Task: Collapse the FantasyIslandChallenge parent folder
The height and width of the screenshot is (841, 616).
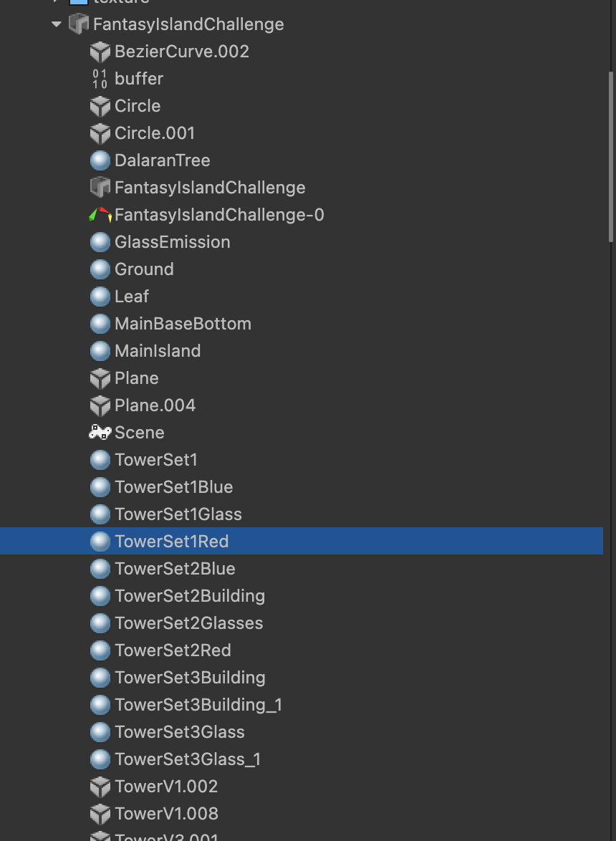Action: [x=57, y=24]
